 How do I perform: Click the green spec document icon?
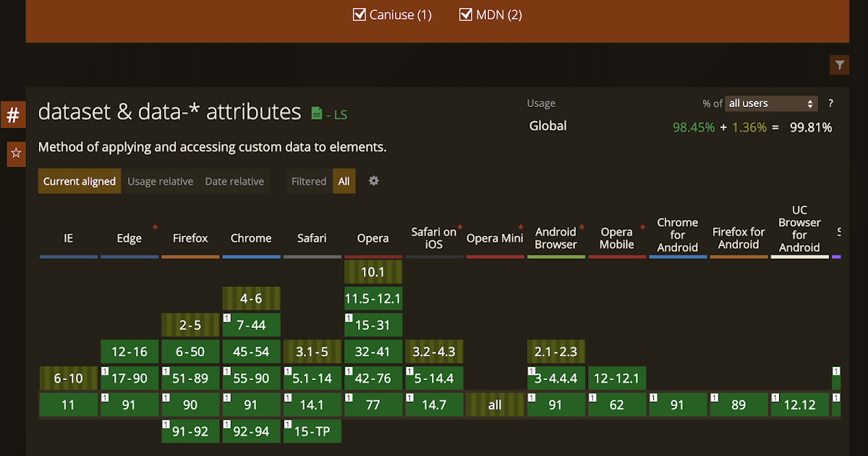pos(316,113)
